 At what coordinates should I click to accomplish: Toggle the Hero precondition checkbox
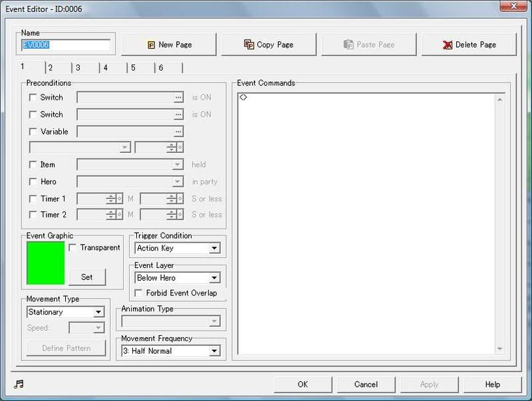pos(33,182)
